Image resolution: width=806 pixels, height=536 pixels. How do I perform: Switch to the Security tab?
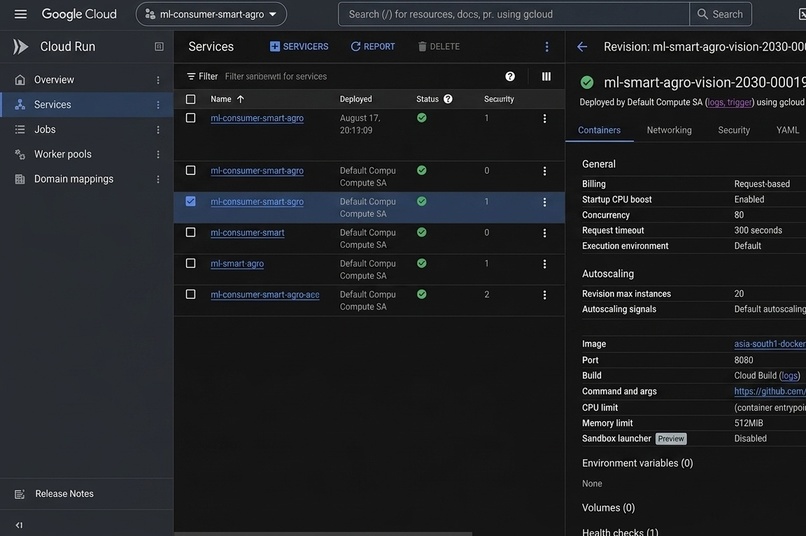pos(734,130)
